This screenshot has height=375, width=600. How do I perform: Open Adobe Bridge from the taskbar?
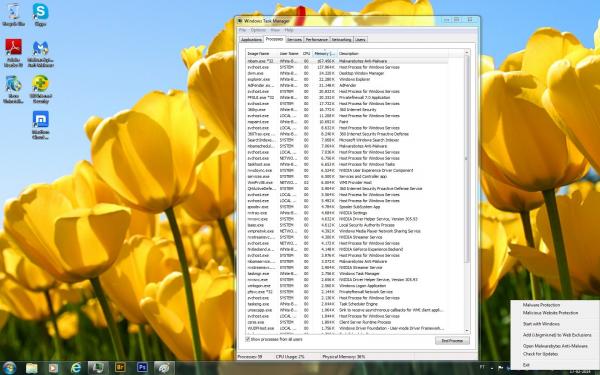(120, 368)
